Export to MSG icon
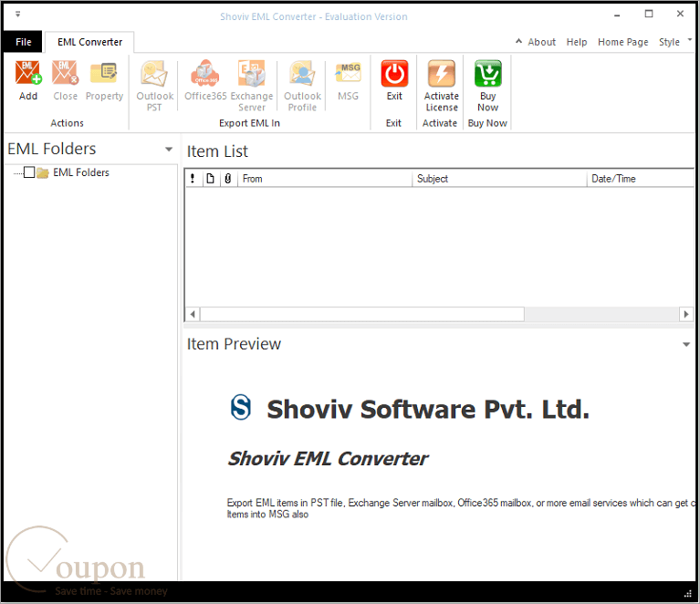Viewport: 700px width, 604px height. (x=348, y=73)
